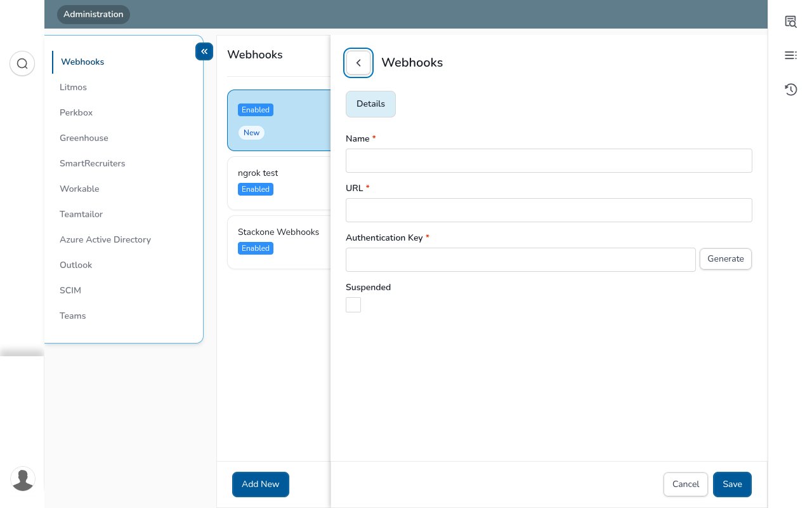The width and height of the screenshot is (812, 508).
Task: Open Perkbox integration settings
Action: pos(76,112)
